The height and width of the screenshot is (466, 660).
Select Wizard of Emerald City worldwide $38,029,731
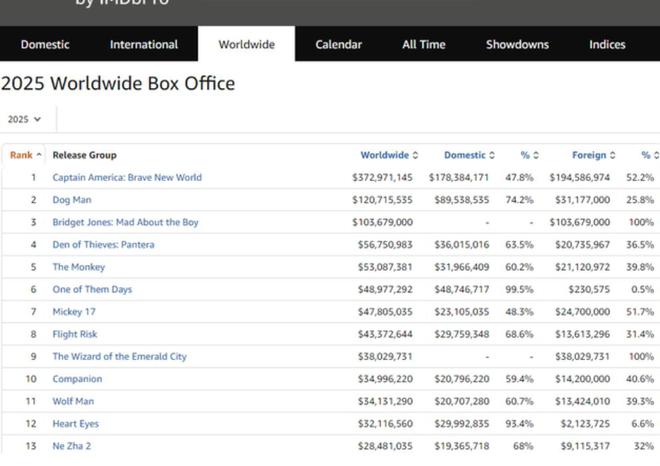pos(385,356)
